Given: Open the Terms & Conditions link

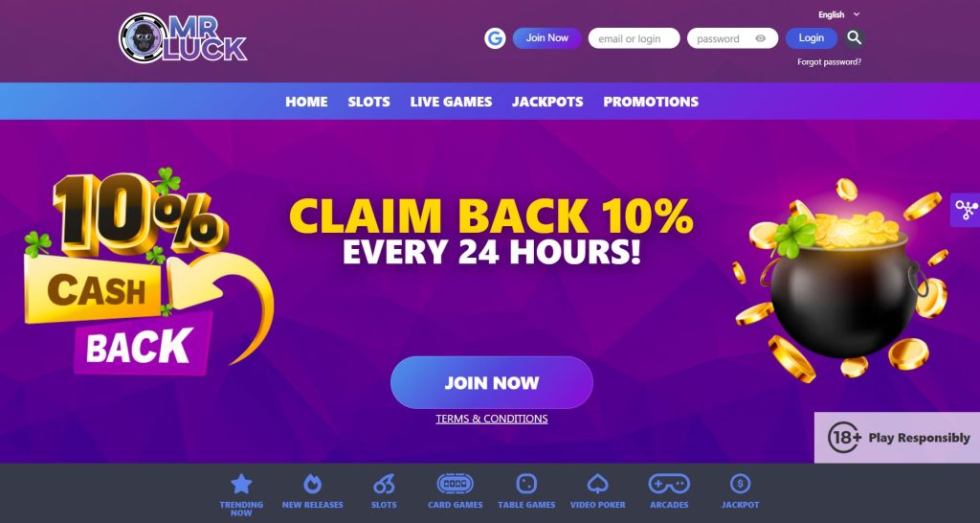Looking at the screenshot, I should coord(491,419).
